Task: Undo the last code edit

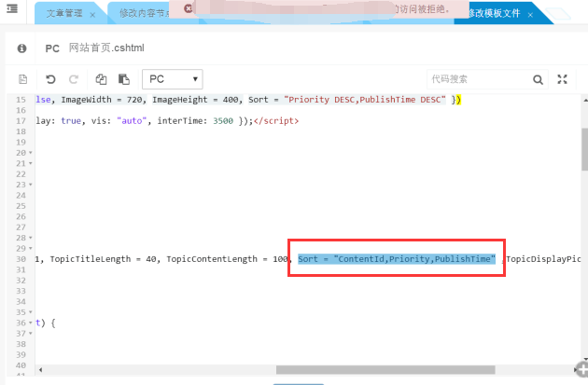Action: point(49,79)
